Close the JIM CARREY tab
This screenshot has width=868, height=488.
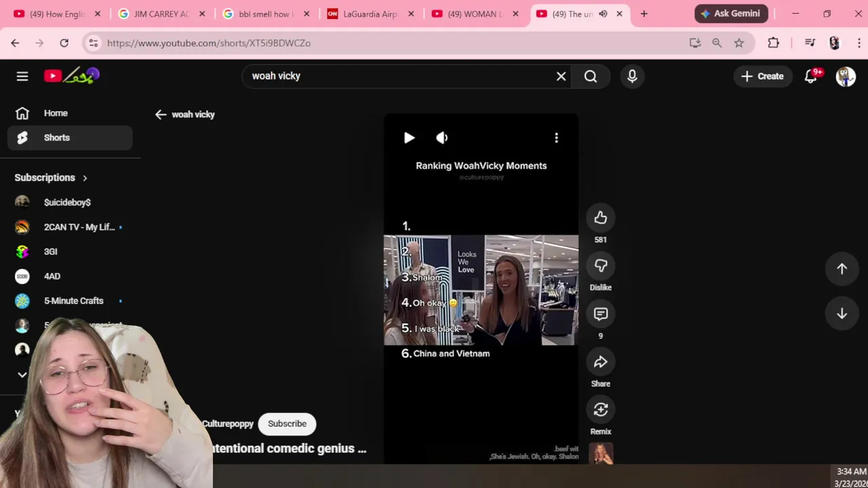[202, 14]
